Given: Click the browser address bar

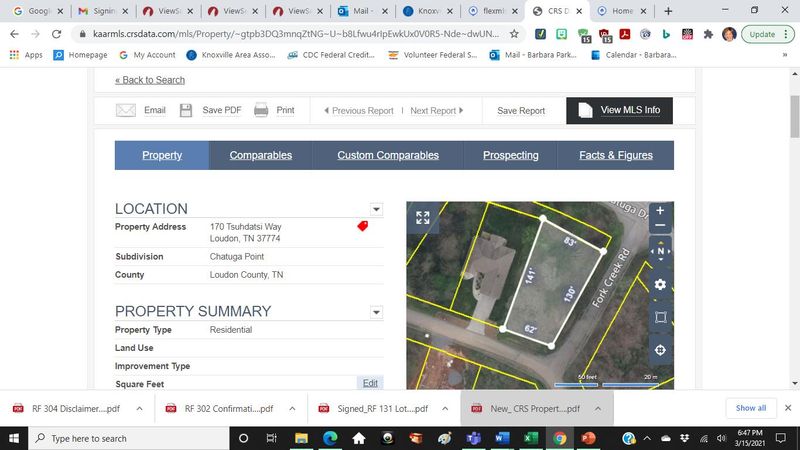Looking at the screenshot, I should pos(296,34).
